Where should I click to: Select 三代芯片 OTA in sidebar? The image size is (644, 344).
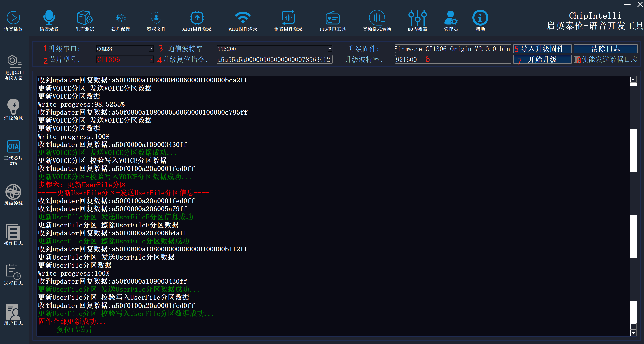tap(13, 152)
